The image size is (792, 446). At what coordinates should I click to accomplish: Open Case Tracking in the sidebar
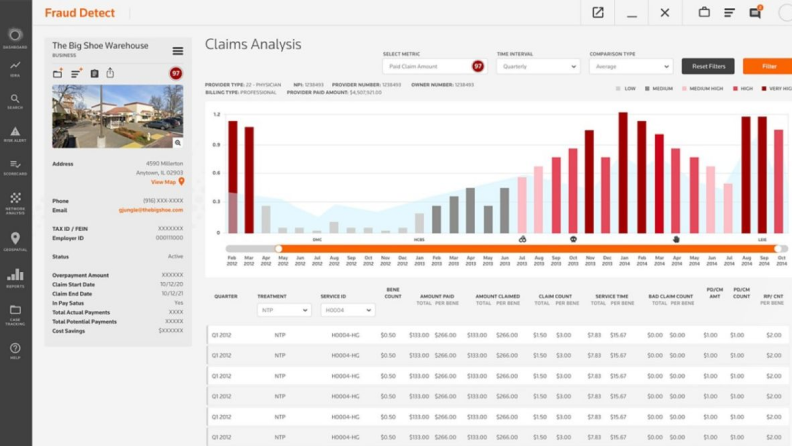click(x=15, y=313)
